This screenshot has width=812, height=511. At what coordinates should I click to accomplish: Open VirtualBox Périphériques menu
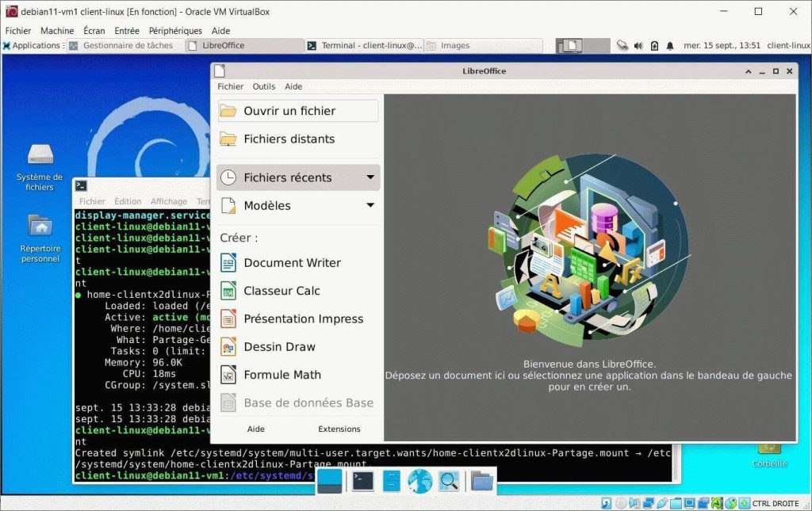coord(175,31)
